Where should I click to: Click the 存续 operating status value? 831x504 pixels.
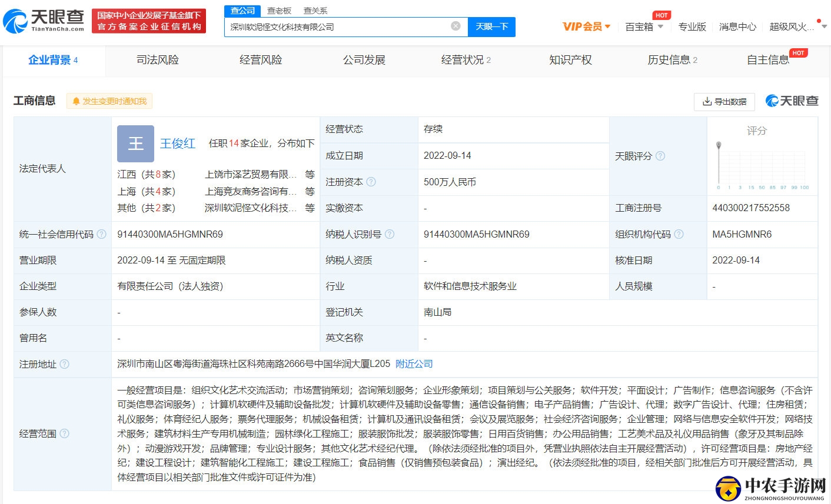(x=433, y=129)
